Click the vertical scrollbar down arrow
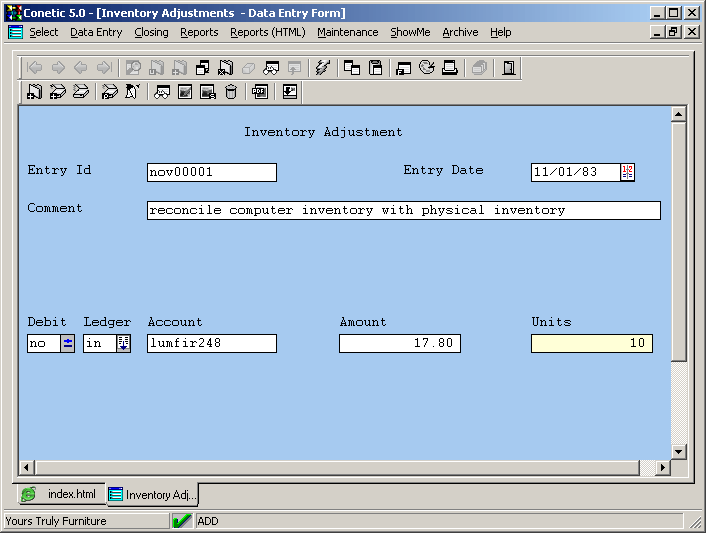Viewport: 706px width, 533px height. point(678,452)
